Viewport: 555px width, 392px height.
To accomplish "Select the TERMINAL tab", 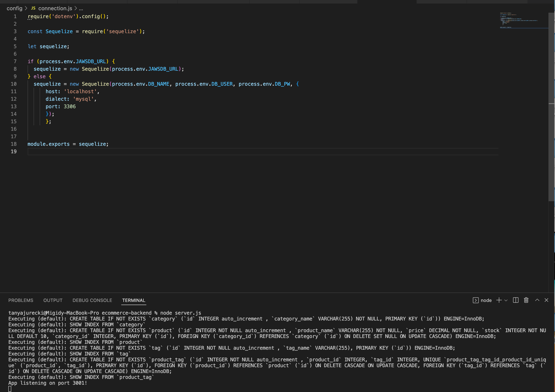I will tap(134, 300).
